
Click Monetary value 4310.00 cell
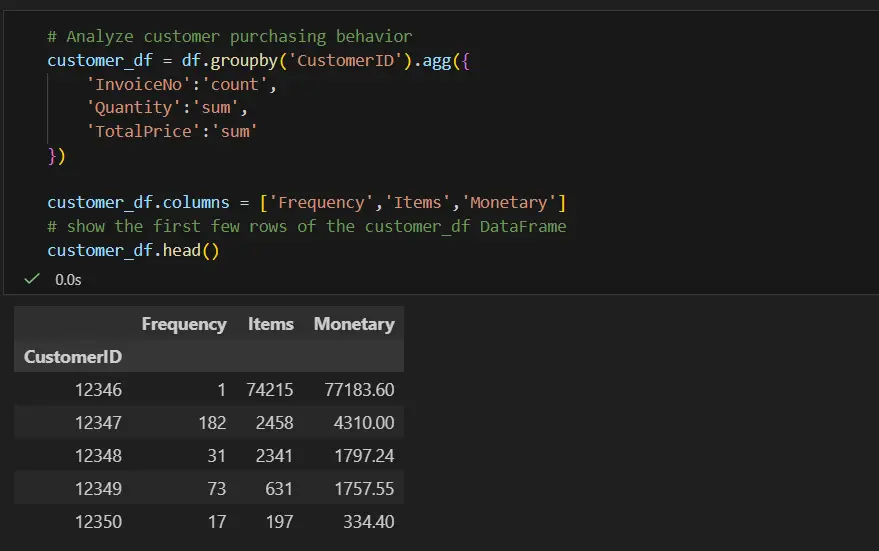[x=364, y=423]
